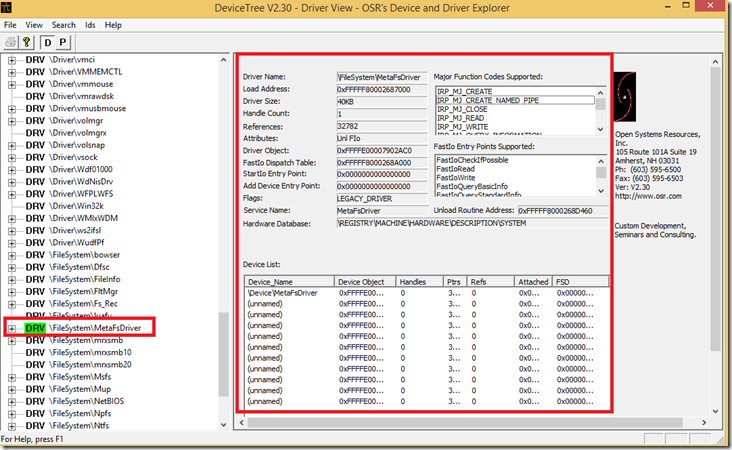Click the Driver Name text field
Screen dimensions: 732x450
pos(381,77)
